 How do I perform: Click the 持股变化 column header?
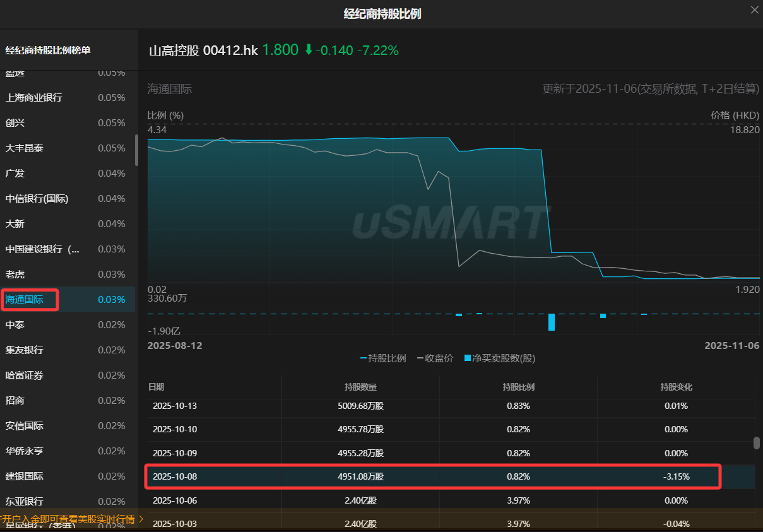(x=676, y=387)
